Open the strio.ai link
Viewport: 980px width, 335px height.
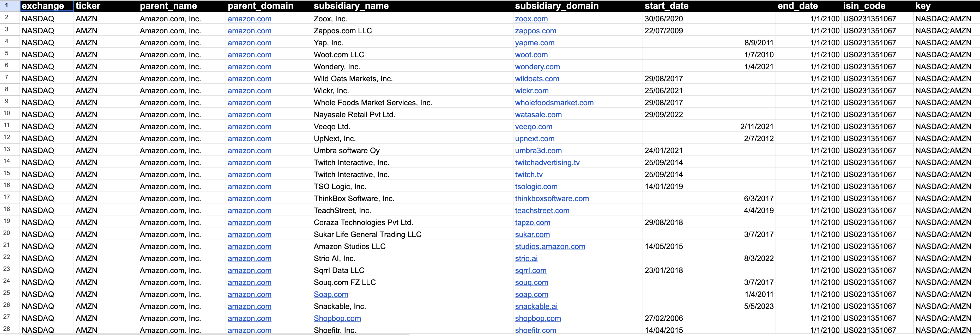(526, 258)
